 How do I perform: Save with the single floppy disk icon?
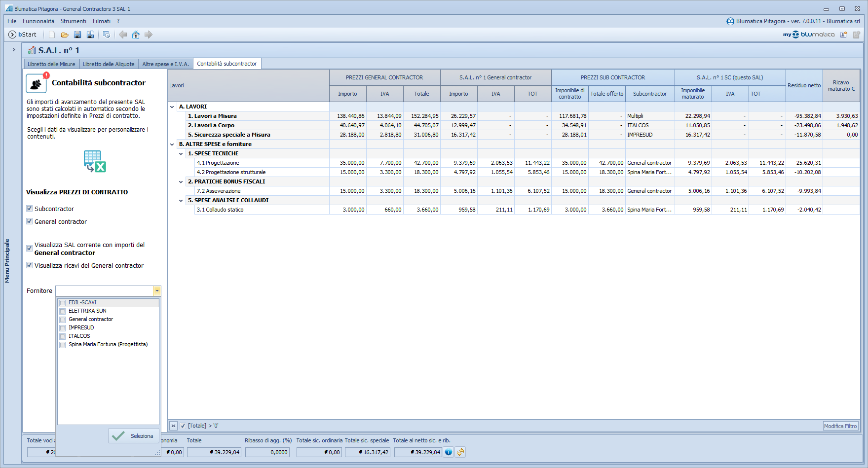[x=77, y=35]
